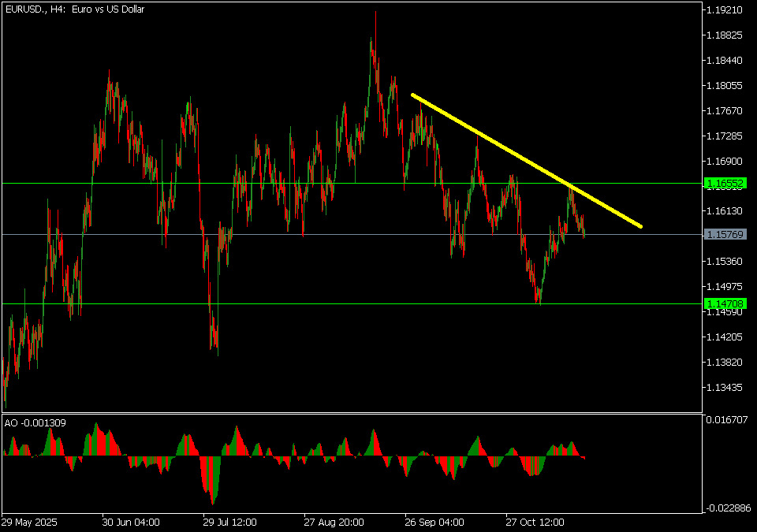Click the AO -0.001309 indicator label
Image resolution: width=757 pixels, height=532 pixels.
pos(35,423)
